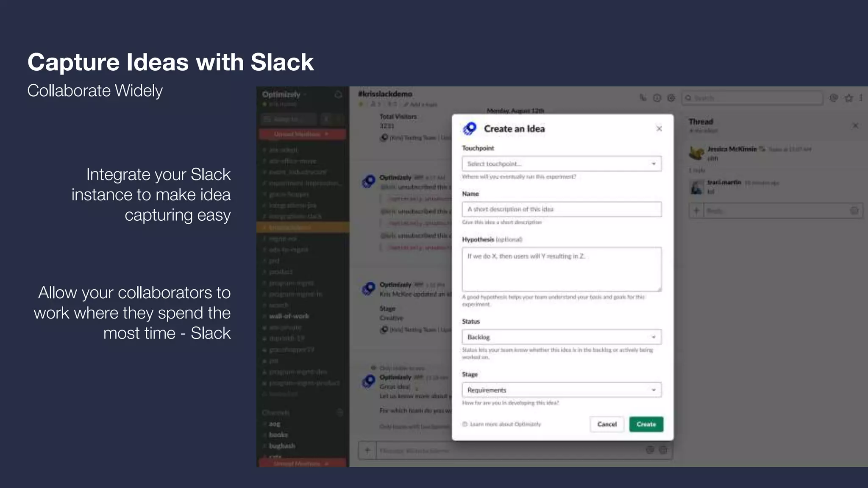Click Optimizely app avatar on updated message
Image resolution: width=868 pixels, height=488 pixels.
pyautogui.click(x=369, y=289)
